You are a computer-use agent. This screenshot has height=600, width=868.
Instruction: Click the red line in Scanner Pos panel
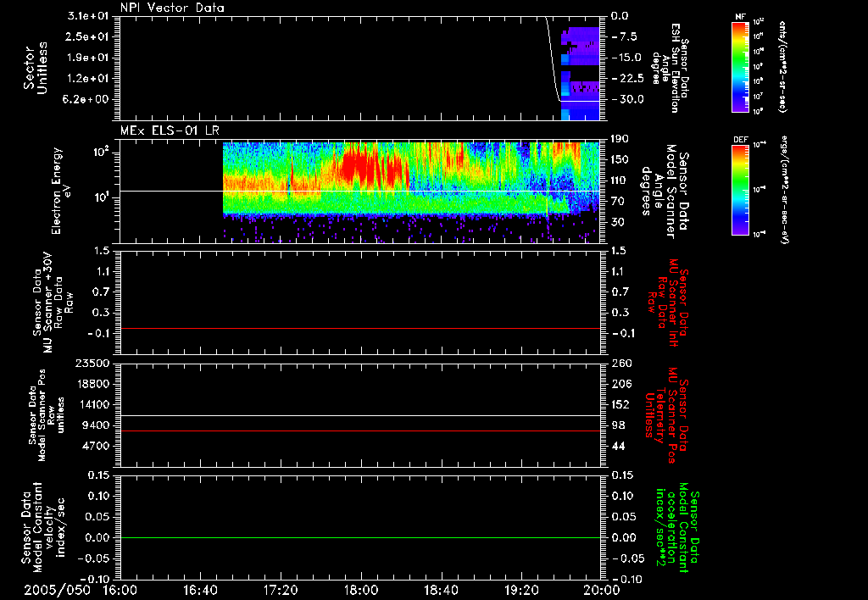(x=360, y=431)
